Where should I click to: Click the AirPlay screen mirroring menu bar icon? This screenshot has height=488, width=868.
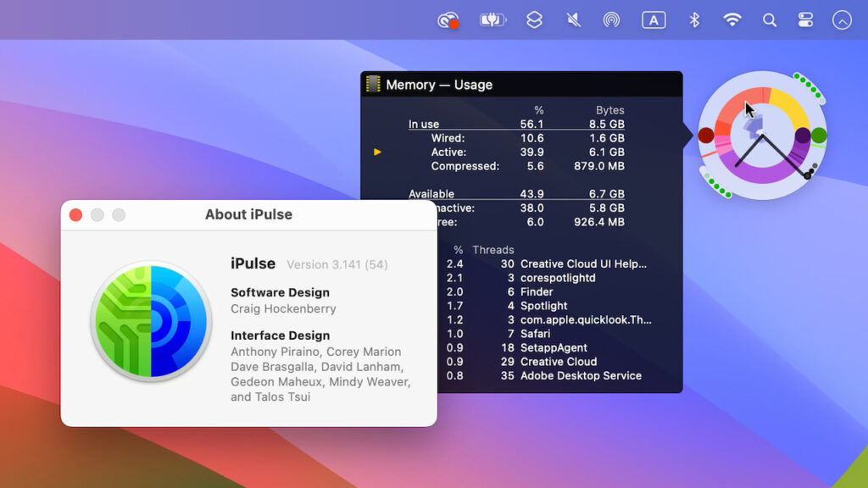tap(612, 19)
